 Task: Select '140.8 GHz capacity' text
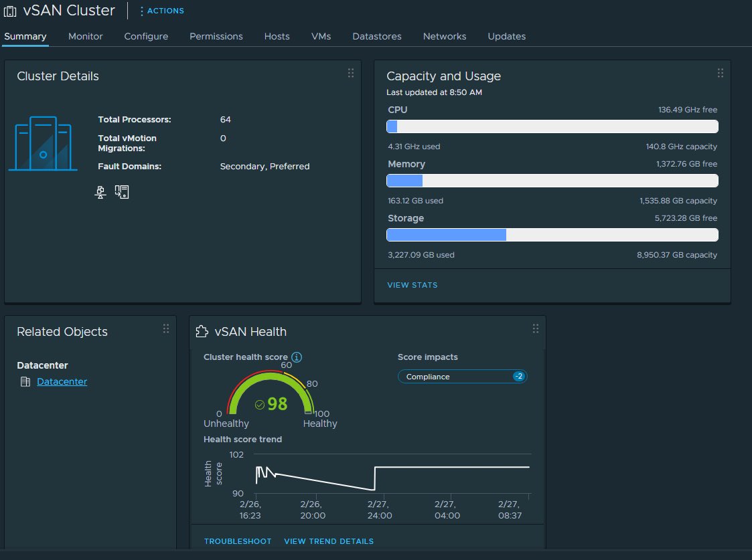pyautogui.click(x=682, y=147)
